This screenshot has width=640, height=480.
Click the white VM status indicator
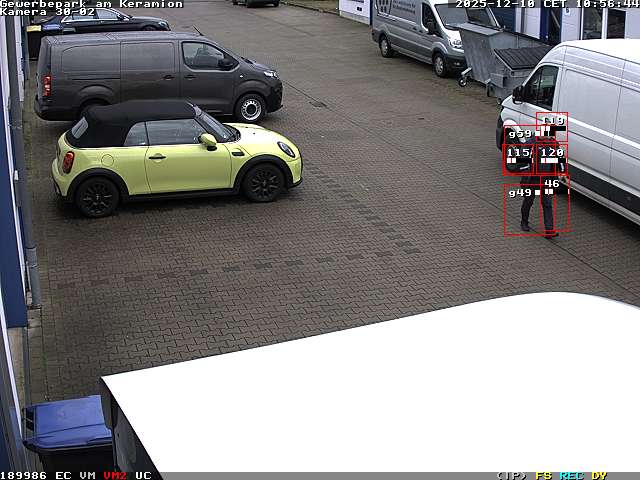pyautogui.click(x=87, y=475)
